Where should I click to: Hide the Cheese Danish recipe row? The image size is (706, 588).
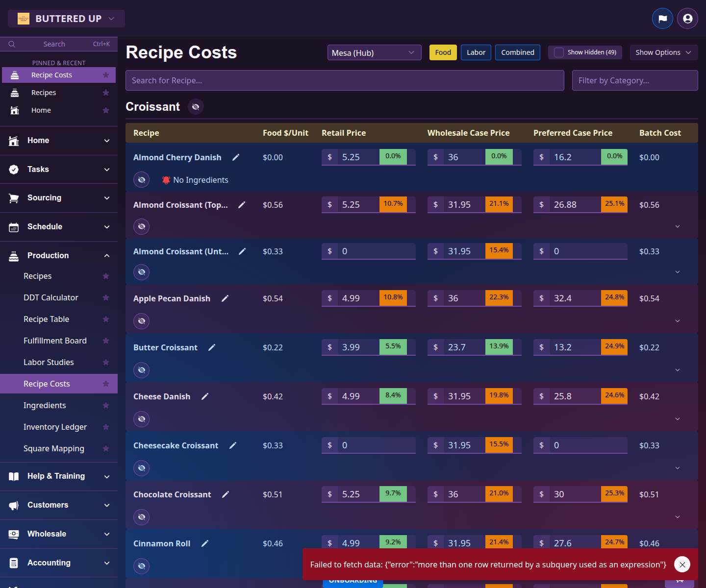(141, 419)
